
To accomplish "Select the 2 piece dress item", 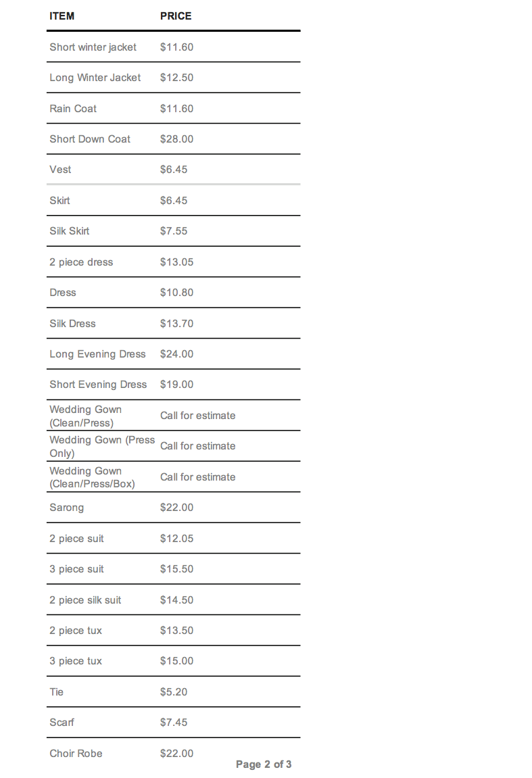I will pyautogui.click(x=81, y=262).
